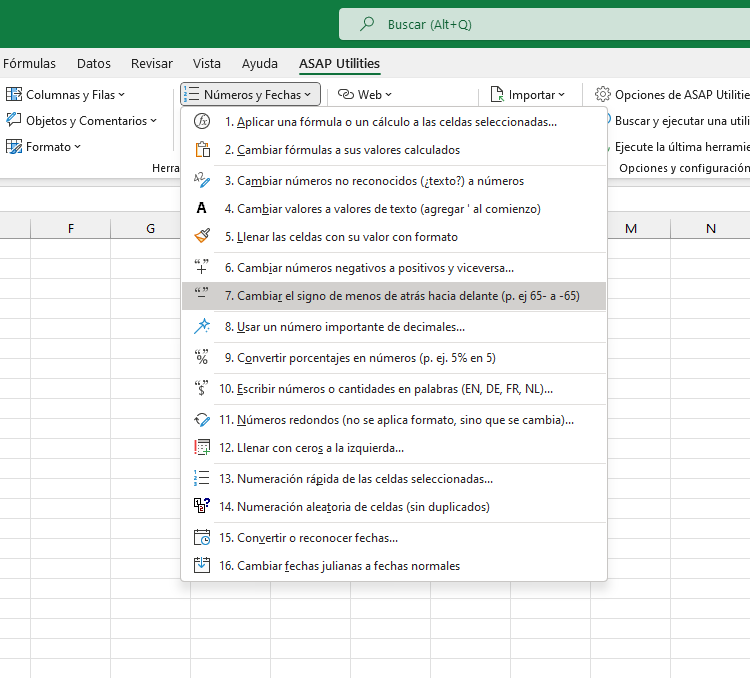Image resolution: width=750 pixels, height=678 pixels.
Task: Click the Buscar (Alt+Q) search box
Action: (544, 24)
